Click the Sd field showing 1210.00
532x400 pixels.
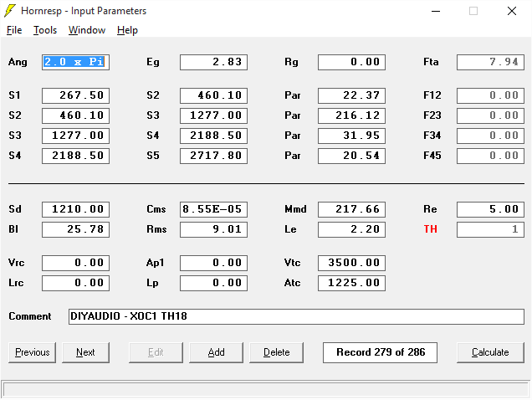[x=75, y=209]
